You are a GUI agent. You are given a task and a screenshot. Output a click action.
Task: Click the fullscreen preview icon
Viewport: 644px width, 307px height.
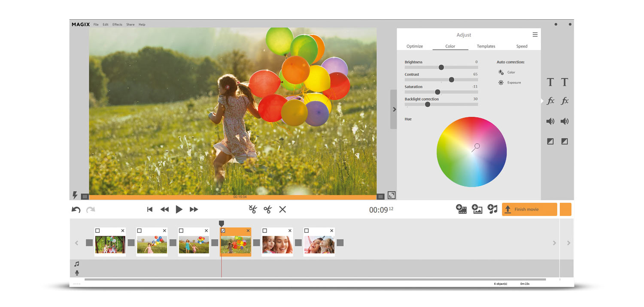(x=392, y=195)
